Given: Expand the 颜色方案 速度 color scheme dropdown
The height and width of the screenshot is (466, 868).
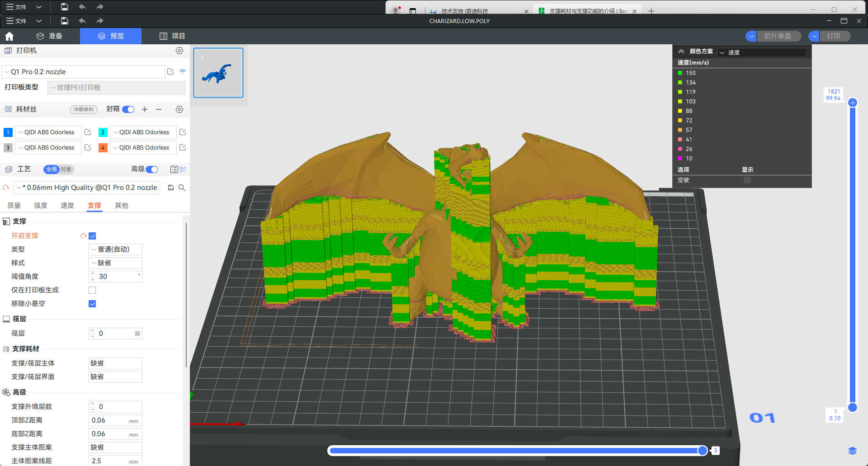Looking at the screenshot, I should point(762,52).
